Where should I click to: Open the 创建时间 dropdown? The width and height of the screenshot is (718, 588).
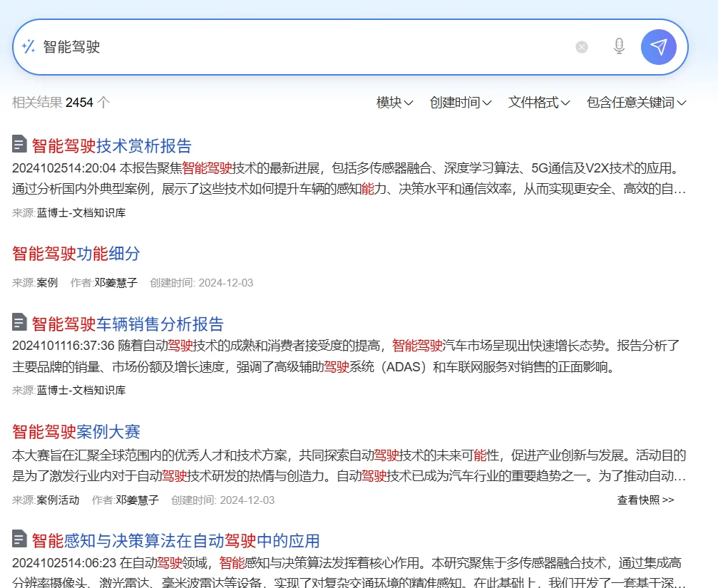coord(460,102)
